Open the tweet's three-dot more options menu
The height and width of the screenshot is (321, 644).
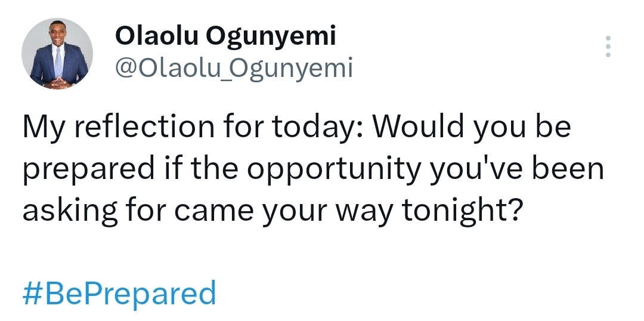point(608,47)
